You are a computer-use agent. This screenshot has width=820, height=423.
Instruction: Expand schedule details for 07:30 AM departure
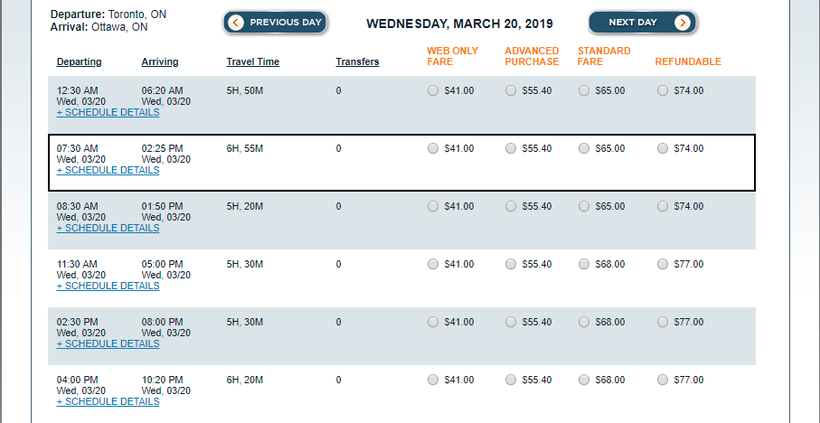pyautogui.click(x=108, y=170)
